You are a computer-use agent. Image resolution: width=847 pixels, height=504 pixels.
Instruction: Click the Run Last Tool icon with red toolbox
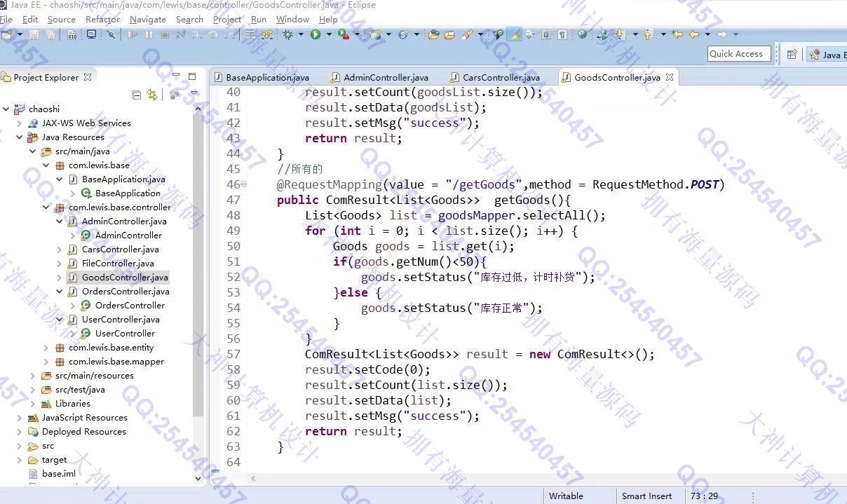tap(344, 34)
